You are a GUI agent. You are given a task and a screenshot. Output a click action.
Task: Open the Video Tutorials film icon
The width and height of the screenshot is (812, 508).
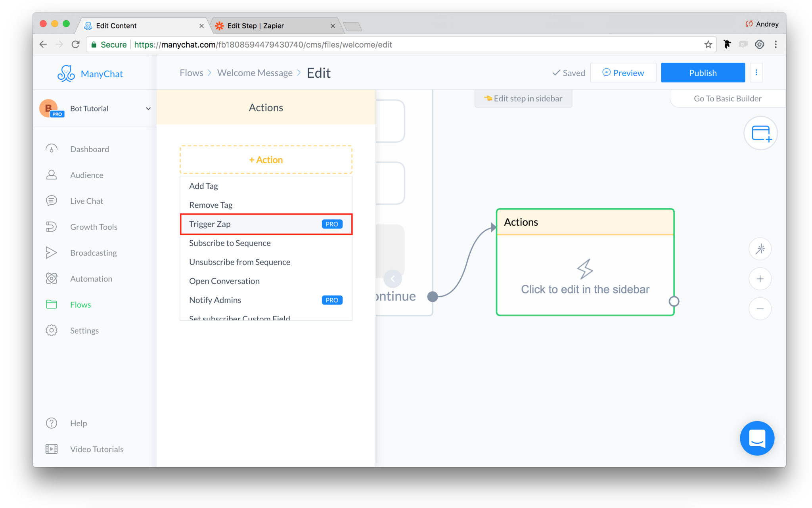[52, 449]
